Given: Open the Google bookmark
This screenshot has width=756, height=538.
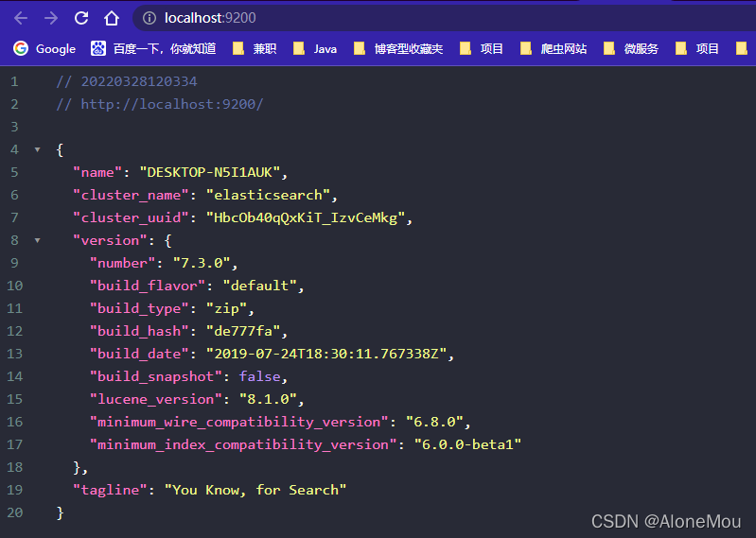Looking at the screenshot, I should (44, 48).
